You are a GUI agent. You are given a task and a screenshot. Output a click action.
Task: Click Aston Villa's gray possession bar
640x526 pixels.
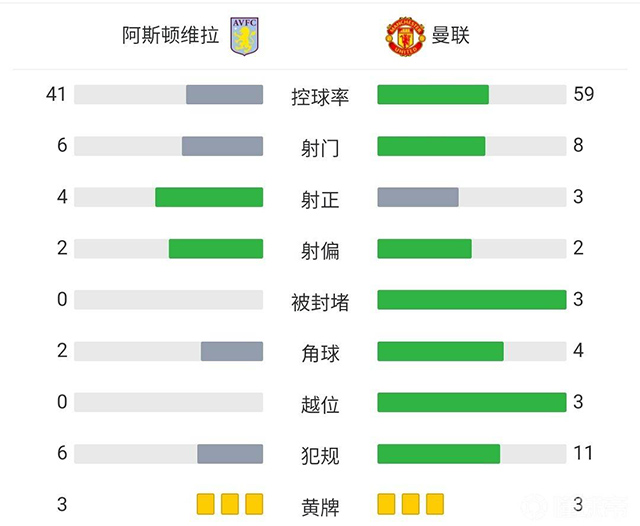[224, 95]
